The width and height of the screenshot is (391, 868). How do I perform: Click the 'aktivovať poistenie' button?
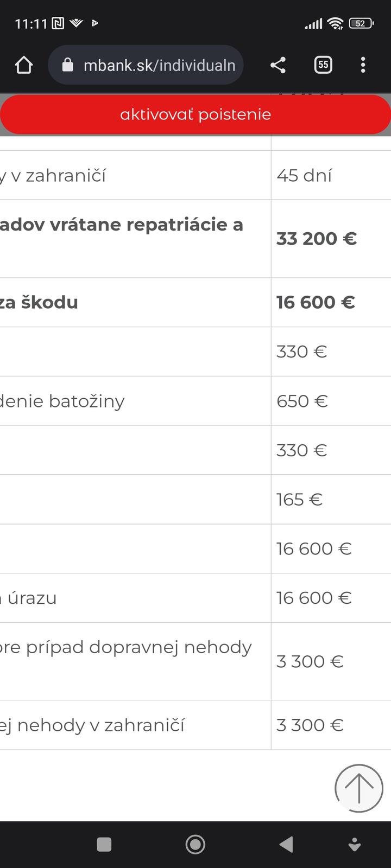[x=195, y=114]
